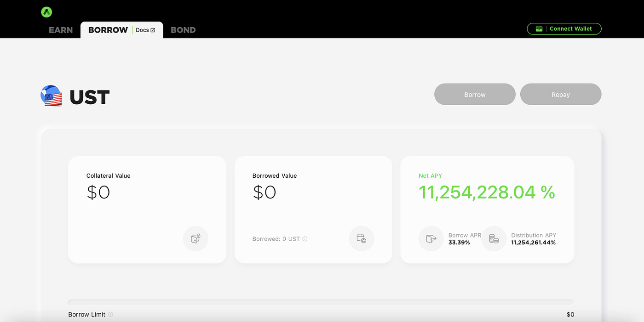This screenshot has width=644, height=322.
Task: Click the borrowed value calendar icon
Action: click(361, 238)
